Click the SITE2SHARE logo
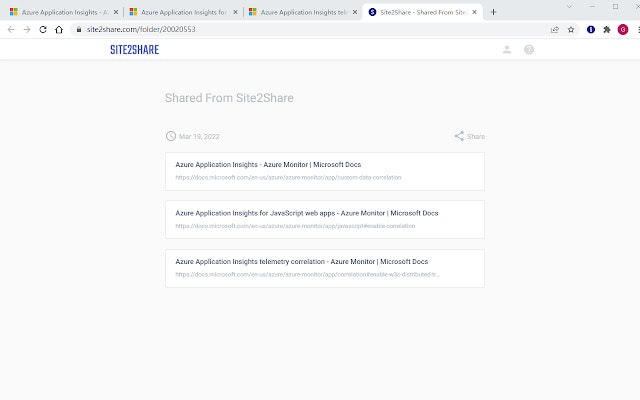 [135, 49]
